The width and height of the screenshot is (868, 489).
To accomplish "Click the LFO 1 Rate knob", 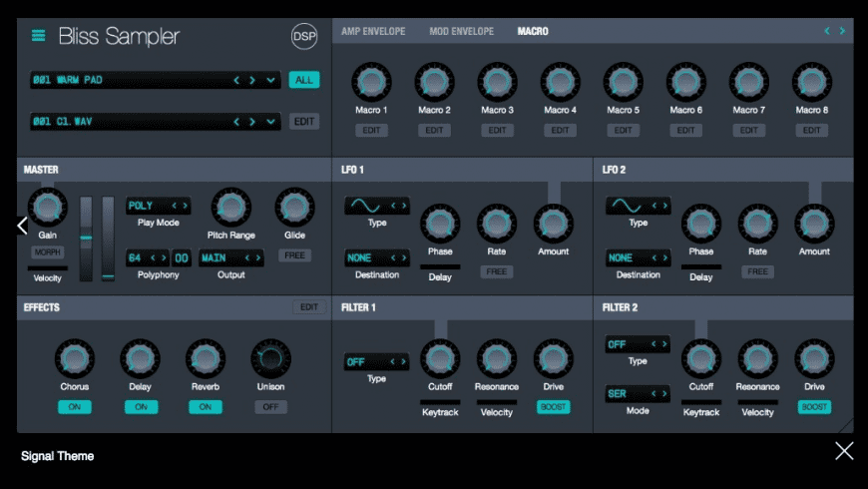I will click(x=497, y=224).
